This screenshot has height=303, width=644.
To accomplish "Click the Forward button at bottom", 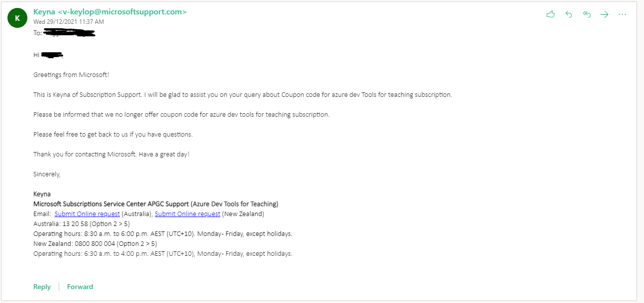I will (80, 287).
